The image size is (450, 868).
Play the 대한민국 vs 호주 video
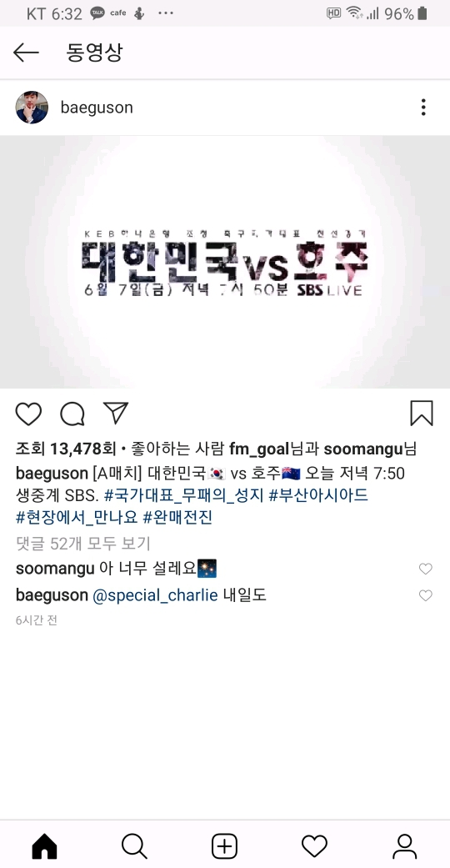pyautogui.click(x=225, y=262)
